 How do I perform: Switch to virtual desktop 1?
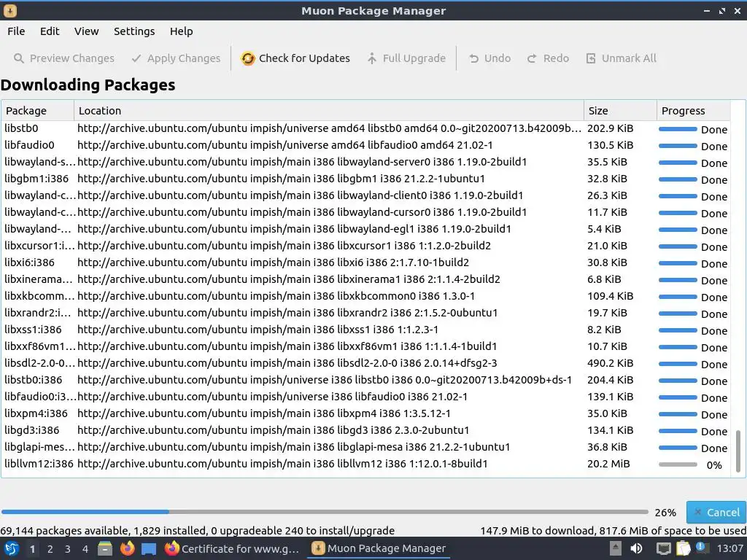pyautogui.click(x=32, y=549)
